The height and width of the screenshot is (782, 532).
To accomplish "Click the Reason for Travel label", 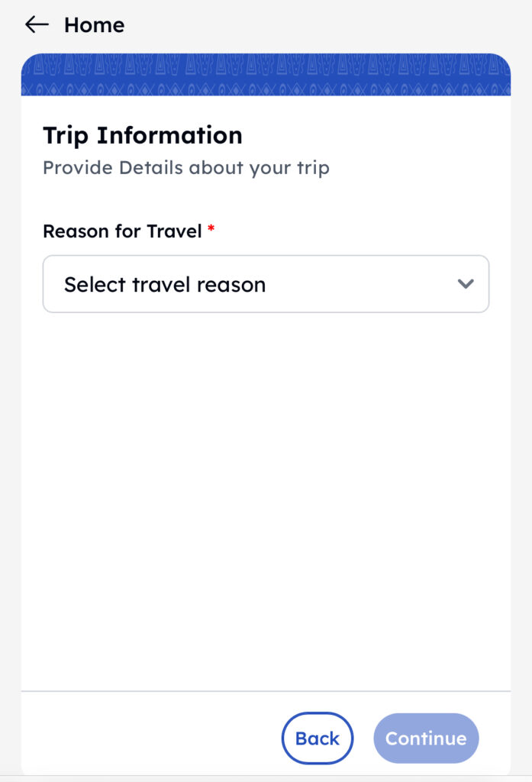I will (x=122, y=231).
